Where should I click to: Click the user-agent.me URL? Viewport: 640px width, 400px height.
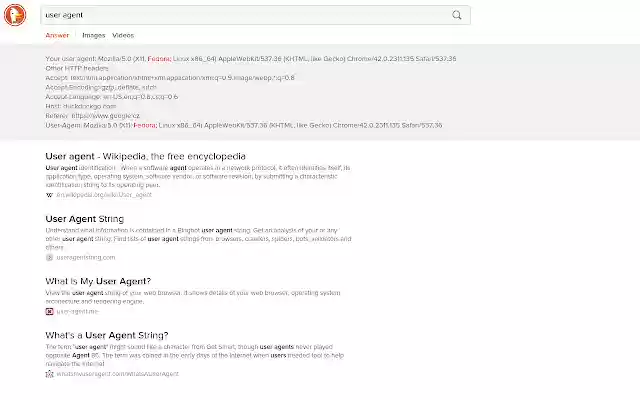pyautogui.click(x=78, y=312)
